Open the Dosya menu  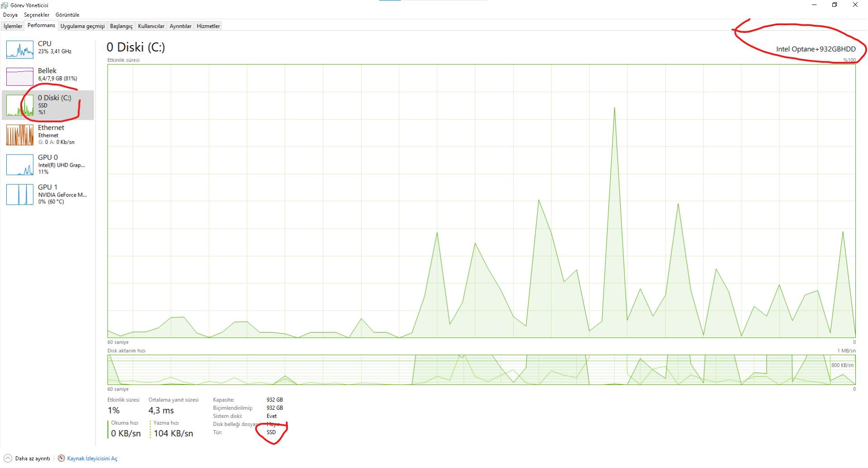click(10, 15)
